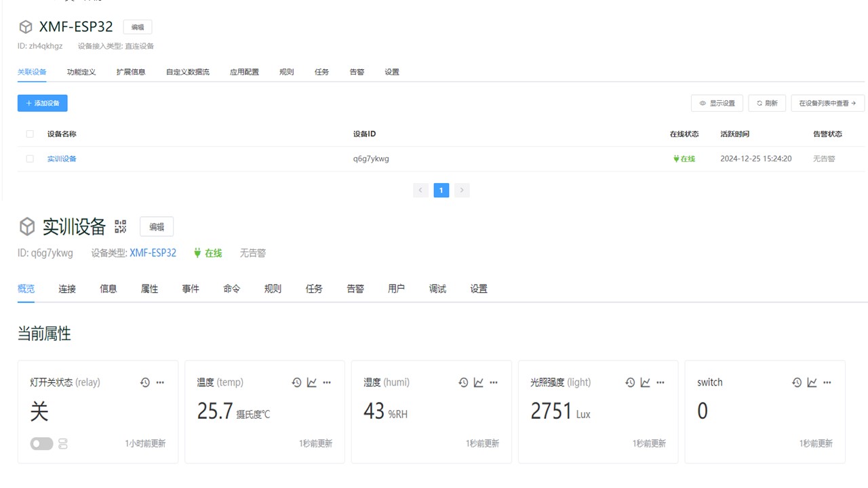The height and width of the screenshot is (488, 868).
Task: View chart for light intensity card
Action: pos(645,383)
